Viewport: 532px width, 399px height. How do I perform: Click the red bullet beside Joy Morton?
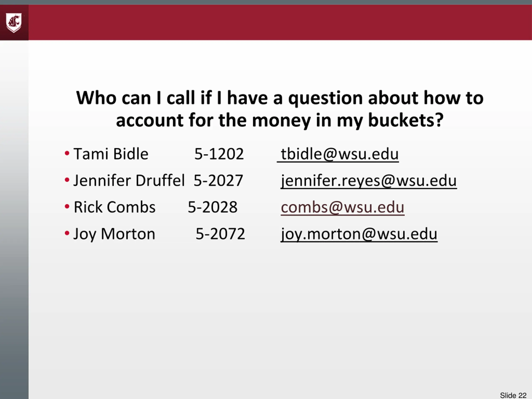(x=67, y=233)
